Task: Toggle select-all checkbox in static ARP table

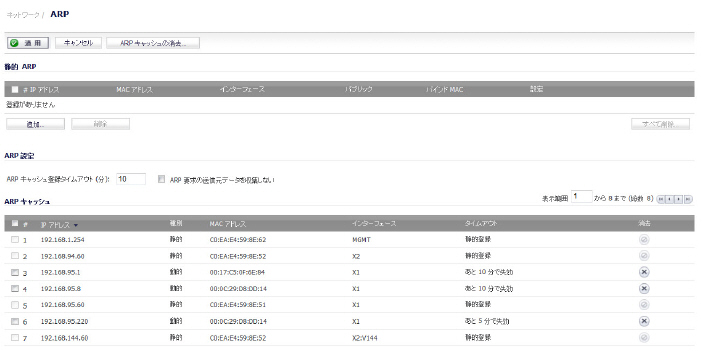Action: coord(15,89)
